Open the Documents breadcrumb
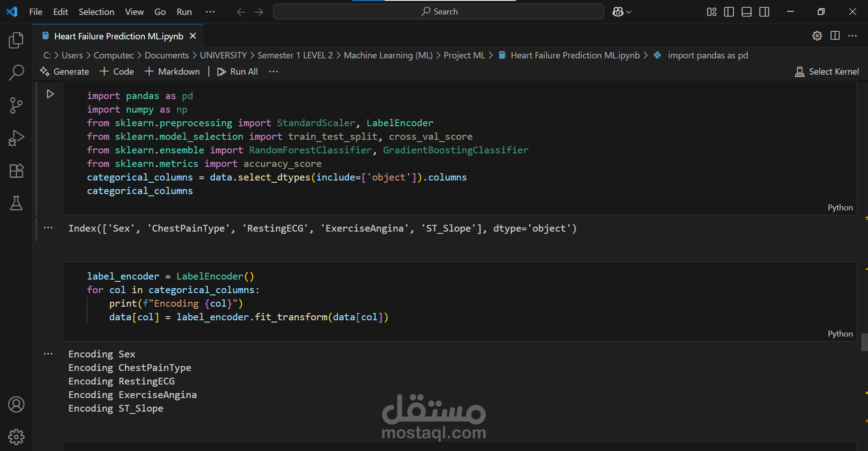 (x=167, y=55)
